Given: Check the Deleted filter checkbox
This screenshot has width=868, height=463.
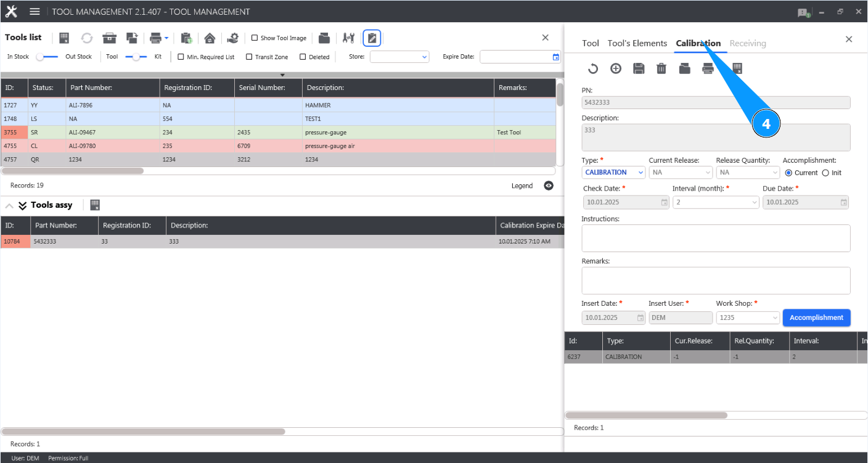Looking at the screenshot, I should click(x=301, y=57).
